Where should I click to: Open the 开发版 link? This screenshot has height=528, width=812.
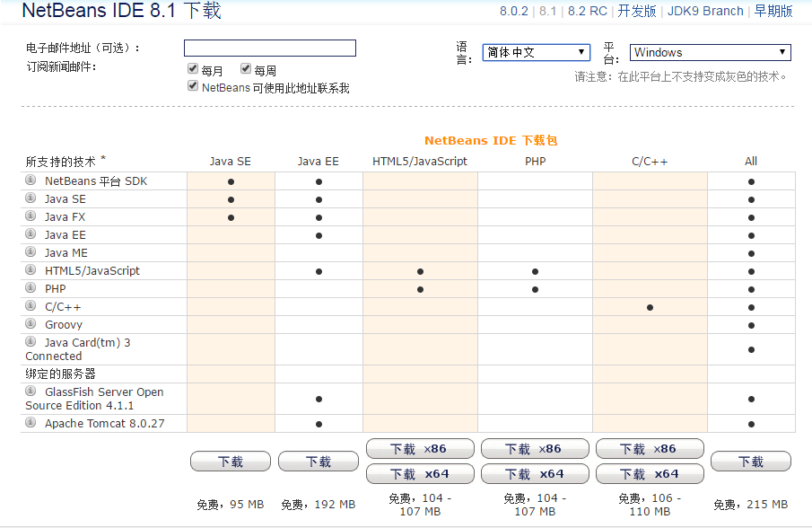point(637,11)
